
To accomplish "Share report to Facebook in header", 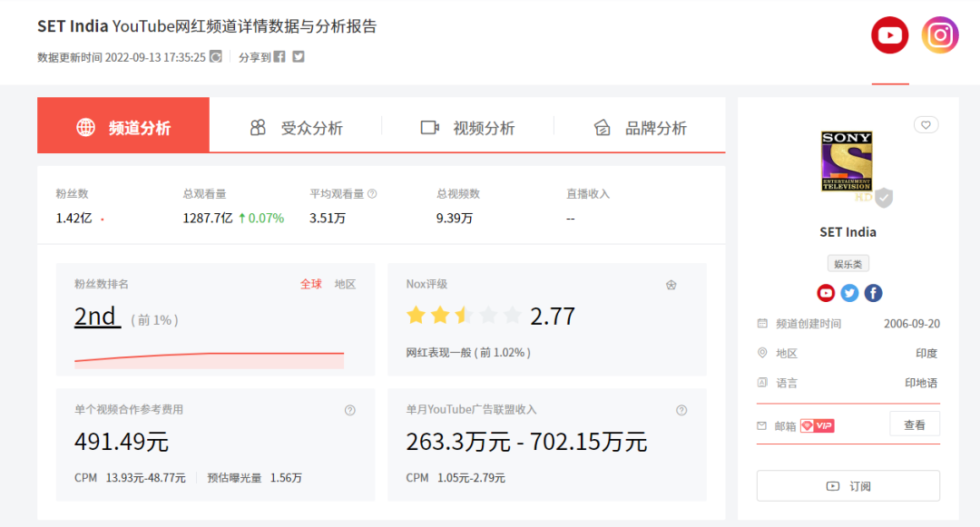I will tap(279, 57).
